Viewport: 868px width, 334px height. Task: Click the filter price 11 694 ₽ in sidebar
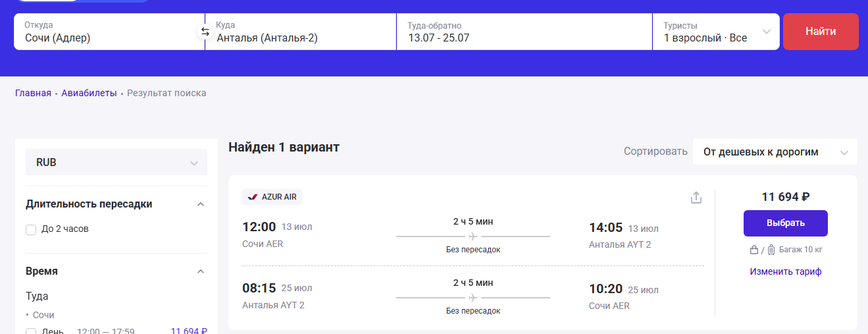(x=189, y=331)
